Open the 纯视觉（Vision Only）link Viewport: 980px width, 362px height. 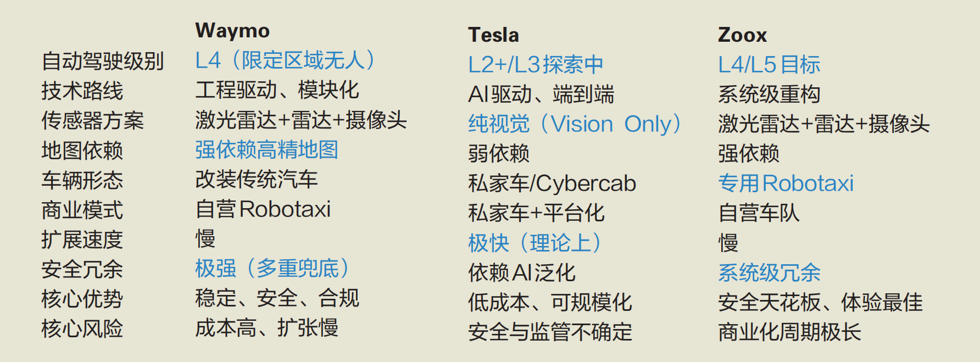(575, 124)
